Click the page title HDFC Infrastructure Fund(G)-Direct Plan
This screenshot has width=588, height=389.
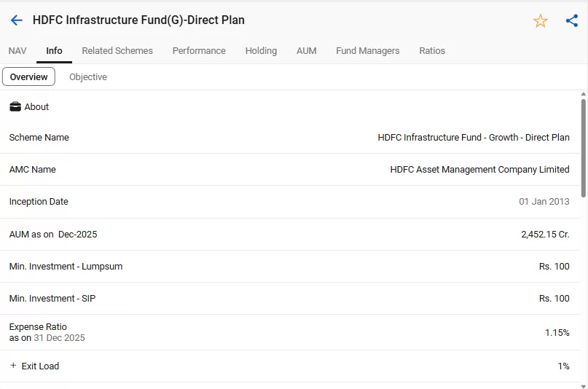tap(138, 20)
